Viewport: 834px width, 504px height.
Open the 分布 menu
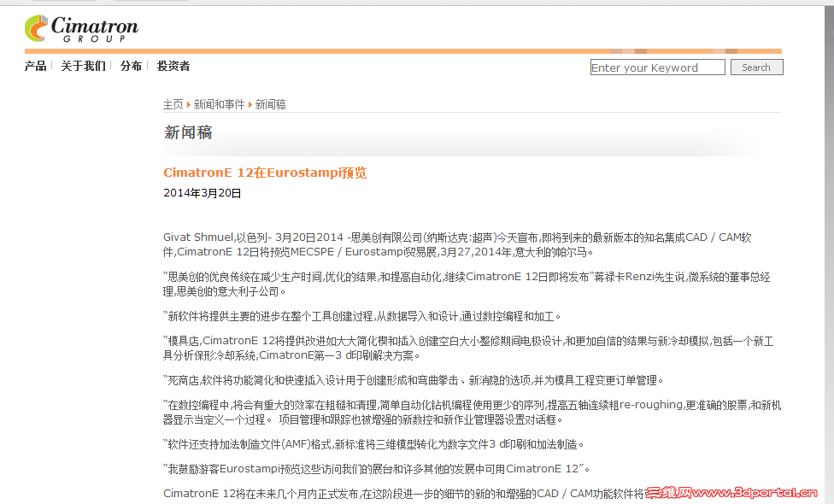(131, 66)
